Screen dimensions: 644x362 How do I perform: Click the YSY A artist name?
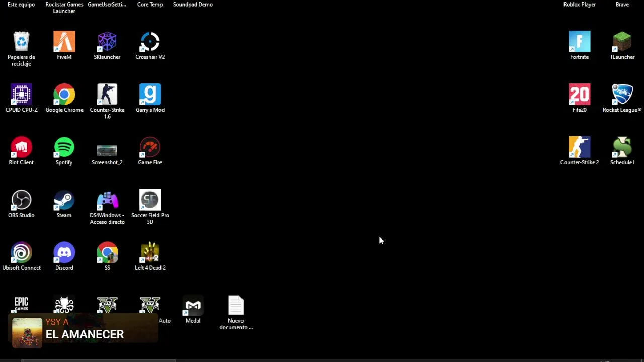tap(57, 322)
